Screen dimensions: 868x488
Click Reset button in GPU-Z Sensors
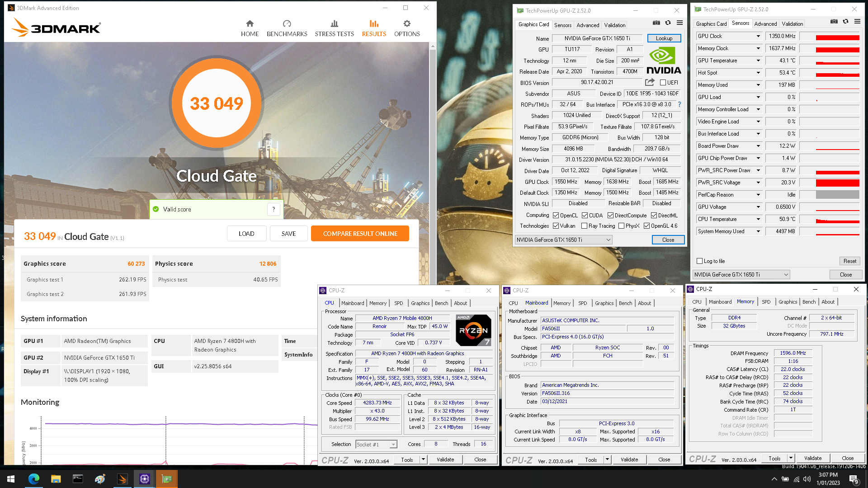click(x=849, y=261)
